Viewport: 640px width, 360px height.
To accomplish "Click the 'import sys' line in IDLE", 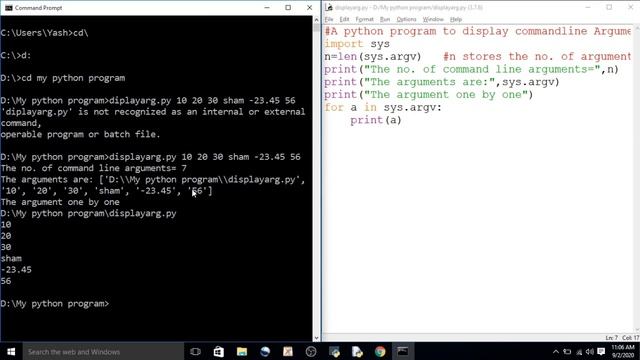I will pyautogui.click(x=357, y=44).
